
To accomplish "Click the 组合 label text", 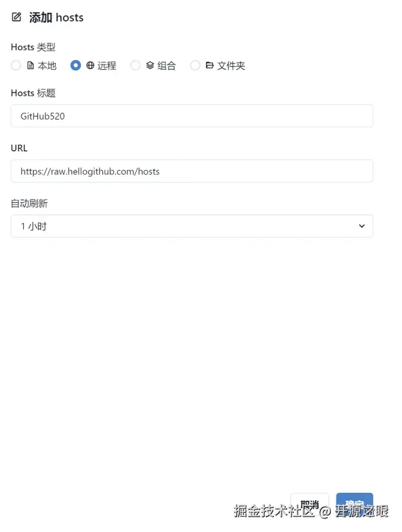I will 167,66.
